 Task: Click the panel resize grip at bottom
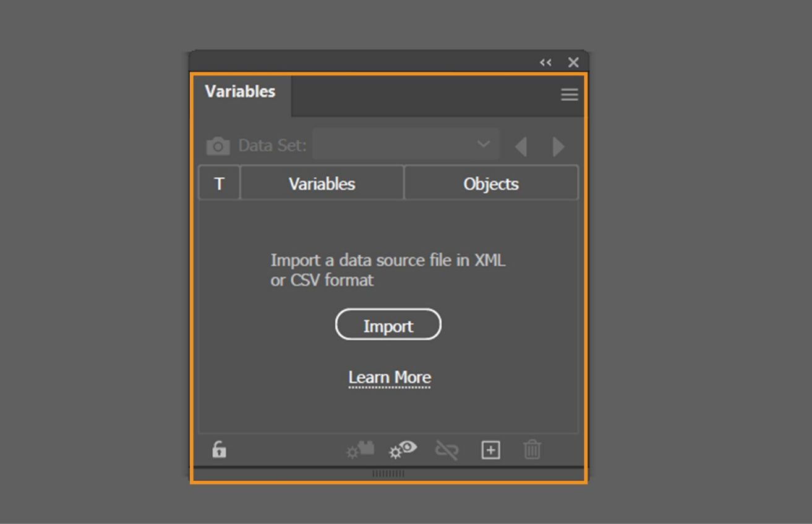tap(388, 474)
